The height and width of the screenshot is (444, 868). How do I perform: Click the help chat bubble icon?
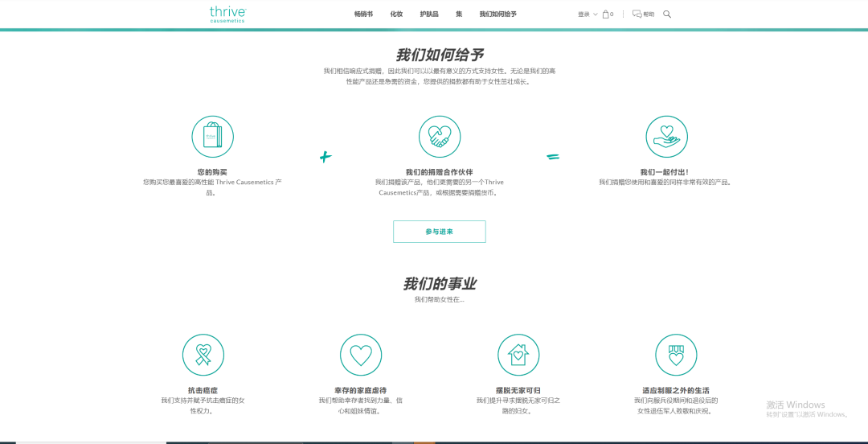[637, 14]
